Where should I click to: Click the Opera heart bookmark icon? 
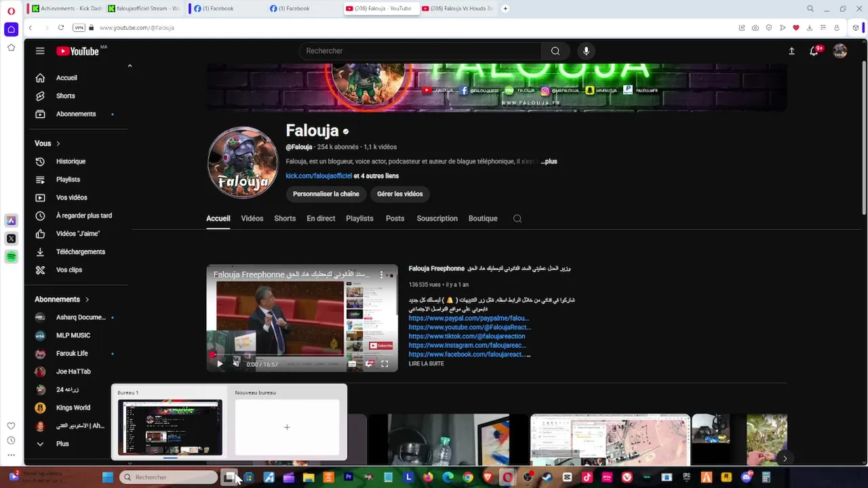pos(796,28)
